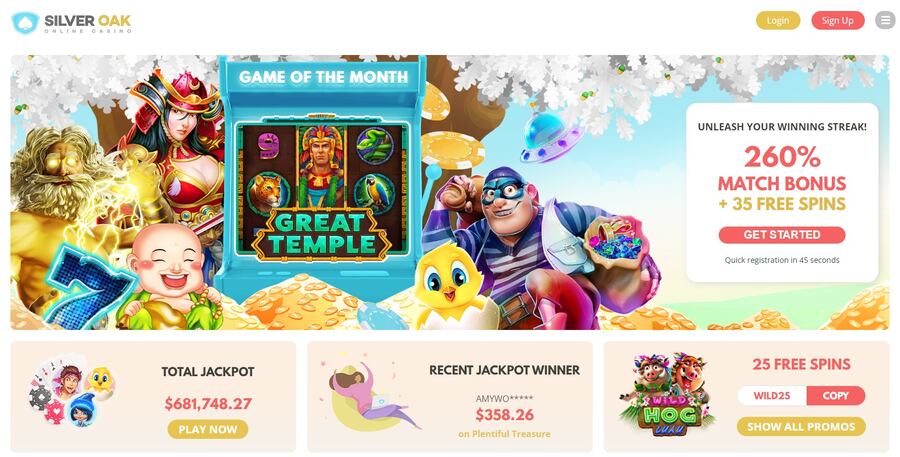Open the Plentiful Treasure game link
Image resolution: width=900 pixels, height=457 pixels.
pos(504,434)
